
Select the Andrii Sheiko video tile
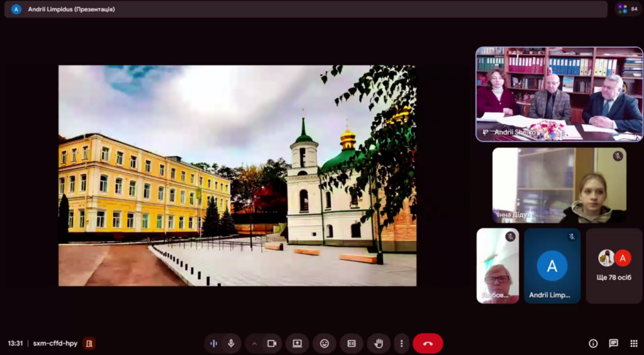click(558, 94)
